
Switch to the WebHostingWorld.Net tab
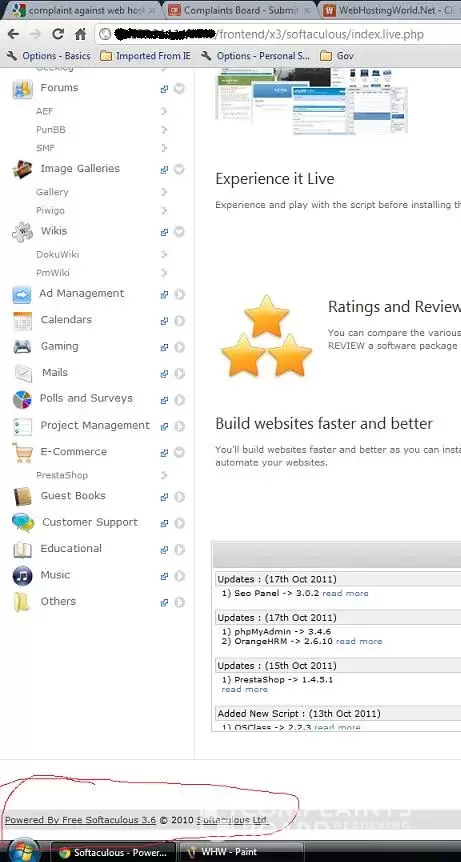tap(391, 10)
